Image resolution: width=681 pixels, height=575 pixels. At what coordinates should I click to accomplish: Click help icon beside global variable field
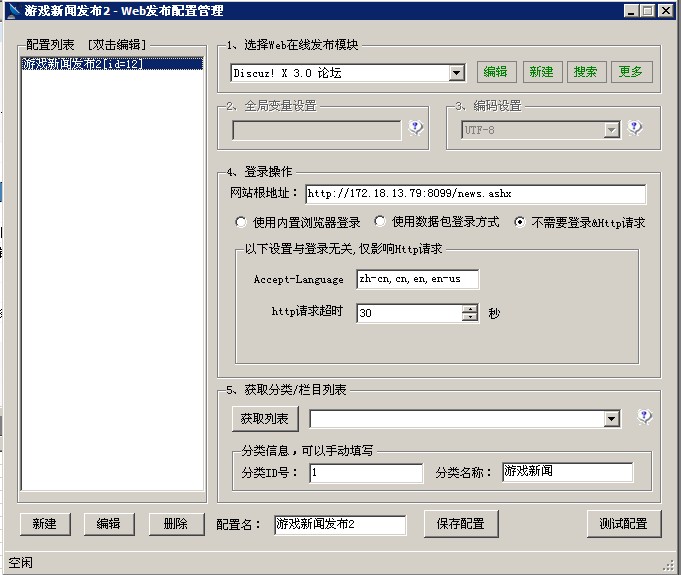[416, 128]
